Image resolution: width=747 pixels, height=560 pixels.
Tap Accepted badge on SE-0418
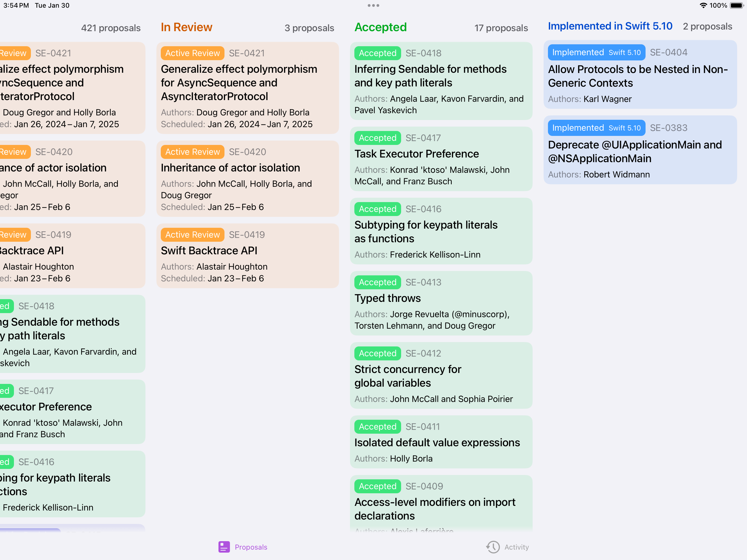[378, 53]
